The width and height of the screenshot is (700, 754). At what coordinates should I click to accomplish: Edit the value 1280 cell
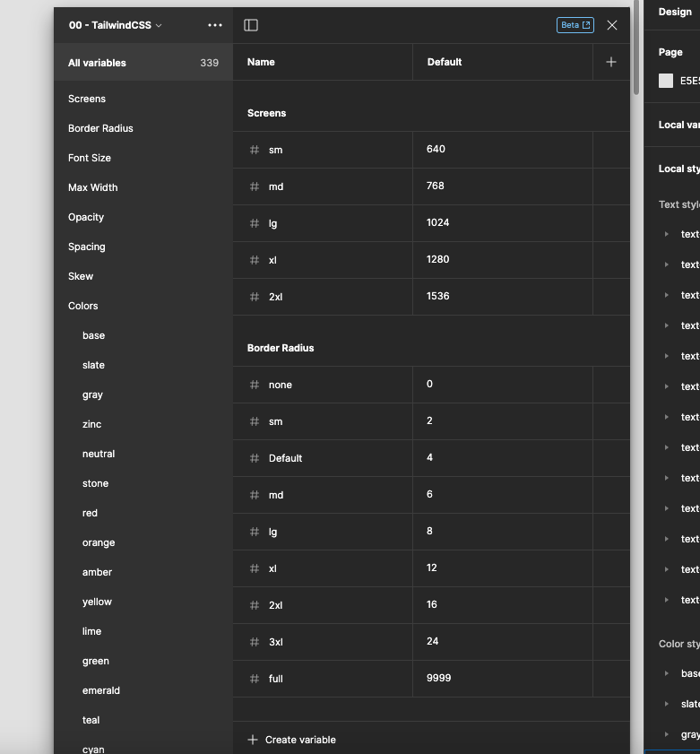point(503,260)
